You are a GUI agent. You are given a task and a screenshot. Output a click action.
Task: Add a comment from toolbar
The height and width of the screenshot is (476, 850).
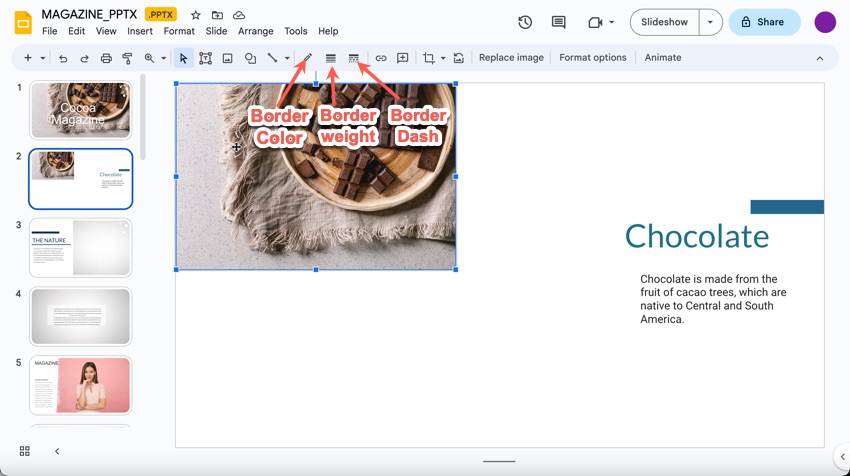402,58
